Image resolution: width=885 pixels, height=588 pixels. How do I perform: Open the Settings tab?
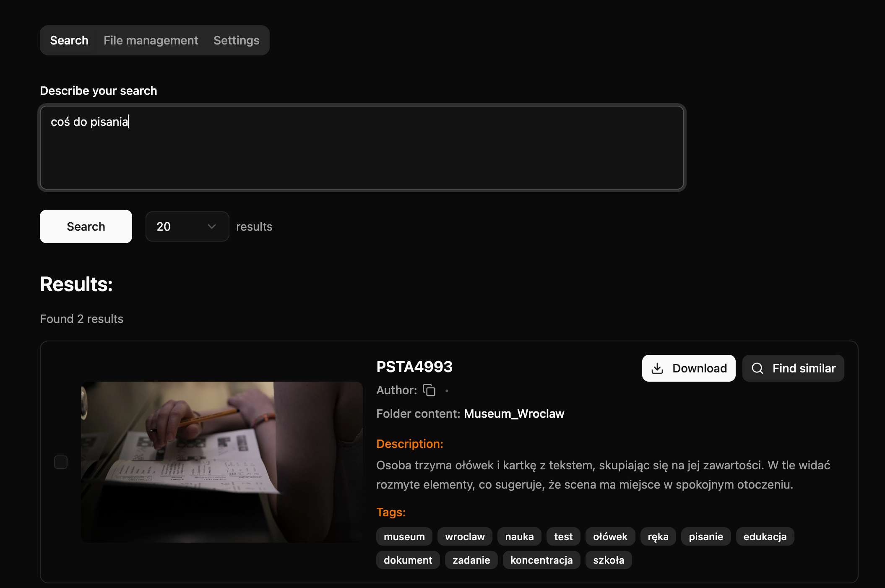(x=236, y=40)
